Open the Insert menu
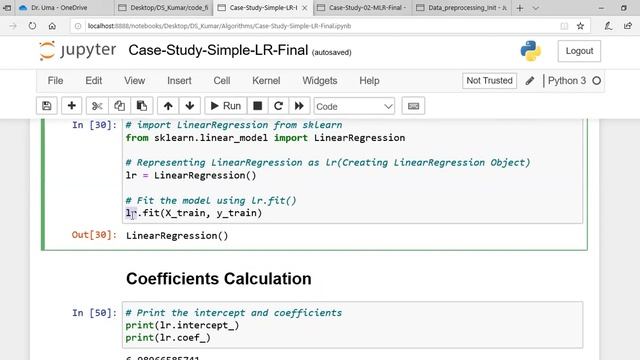Viewport: 640px width, 360px height. 179,81
